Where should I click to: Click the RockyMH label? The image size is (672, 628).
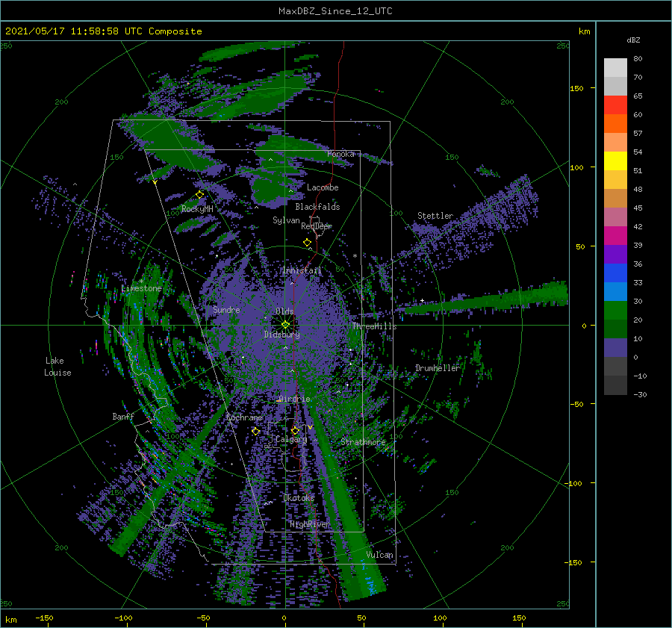coord(197,209)
